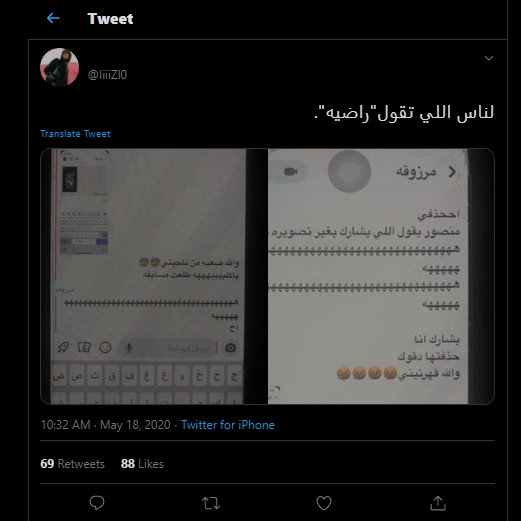521x521 pixels.
Task: Retweet using the retweet arrows icon
Action: [211, 503]
